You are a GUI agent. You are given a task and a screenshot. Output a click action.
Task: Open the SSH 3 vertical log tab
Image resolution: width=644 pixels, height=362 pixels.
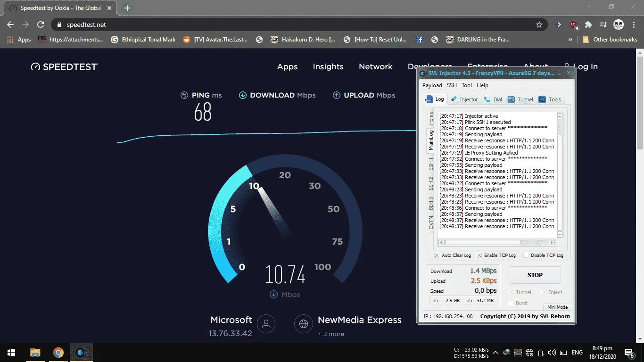(431, 204)
